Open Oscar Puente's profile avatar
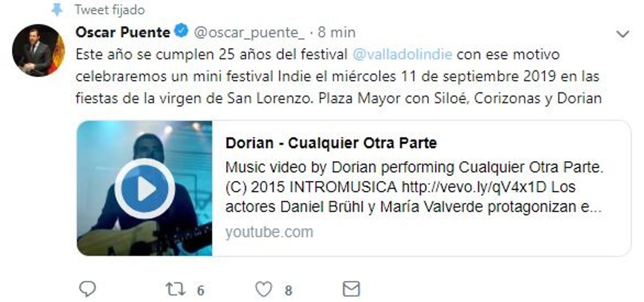This screenshot has height=302, width=644. pyautogui.click(x=38, y=50)
